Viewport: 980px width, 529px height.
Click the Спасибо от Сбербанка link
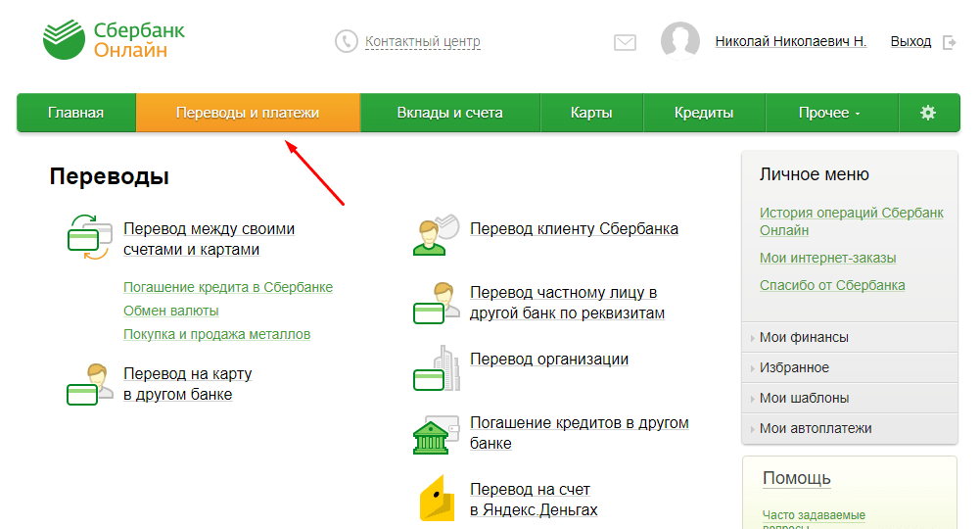coord(832,285)
